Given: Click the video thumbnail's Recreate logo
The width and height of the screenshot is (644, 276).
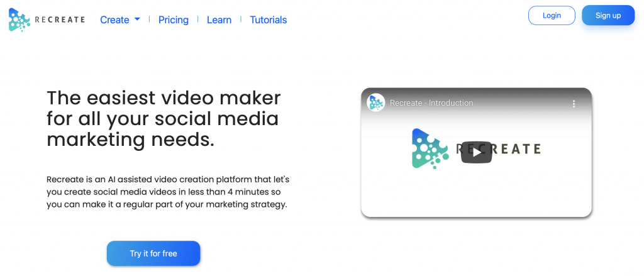Looking at the screenshot, I should [x=476, y=148].
